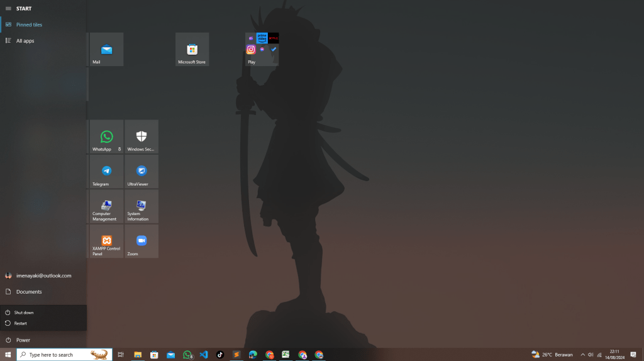The width and height of the screenshot is (644, 361).
Task: Open the System Information tile
Action: click(x=142, y=207)
